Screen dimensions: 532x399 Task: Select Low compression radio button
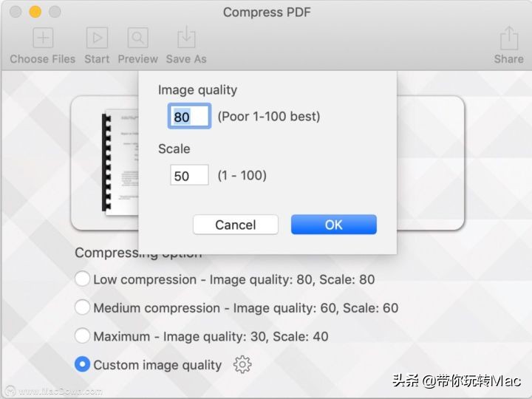[x=82, y=279]
